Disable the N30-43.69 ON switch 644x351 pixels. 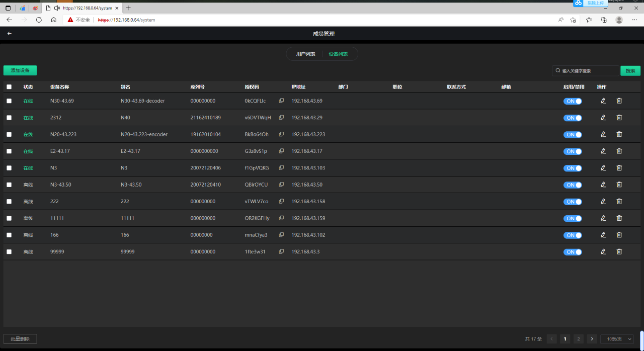pos(573,101)
